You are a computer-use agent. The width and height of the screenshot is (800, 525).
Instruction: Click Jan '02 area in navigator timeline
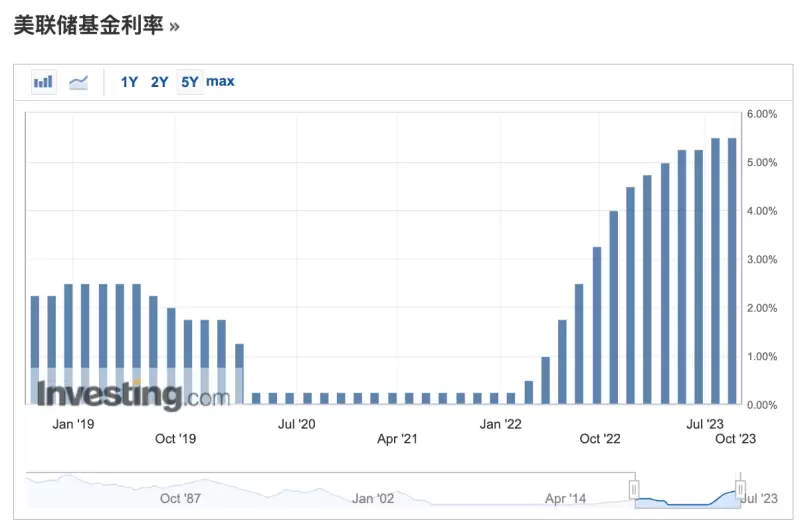pyautogui.click(x=377, y=497)
